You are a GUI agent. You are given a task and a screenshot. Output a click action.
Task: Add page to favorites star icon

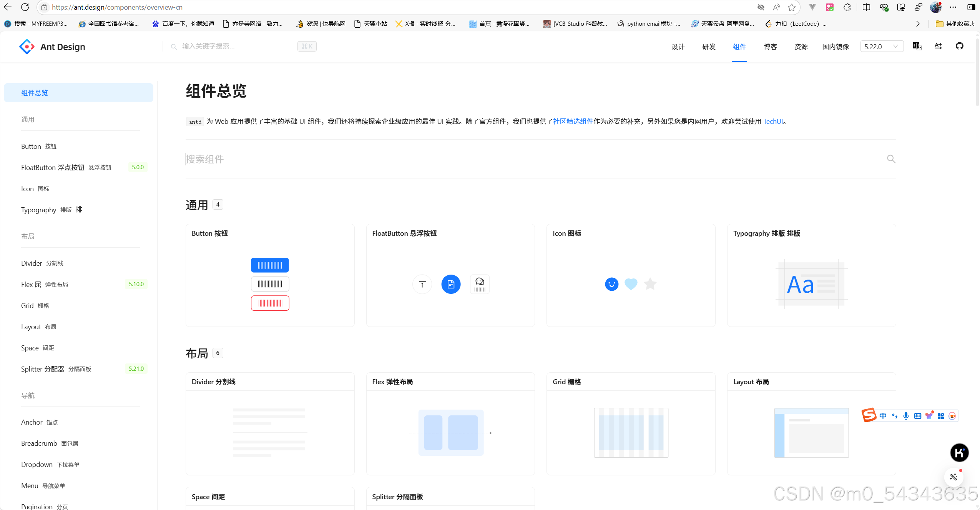click(x=791, y=7)
